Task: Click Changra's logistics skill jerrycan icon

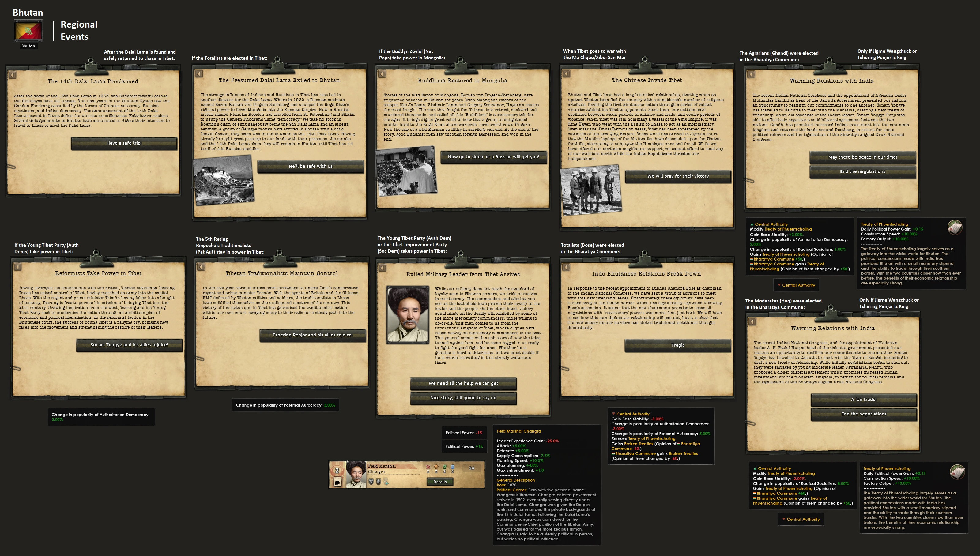Action: click(x=453, y=467)
